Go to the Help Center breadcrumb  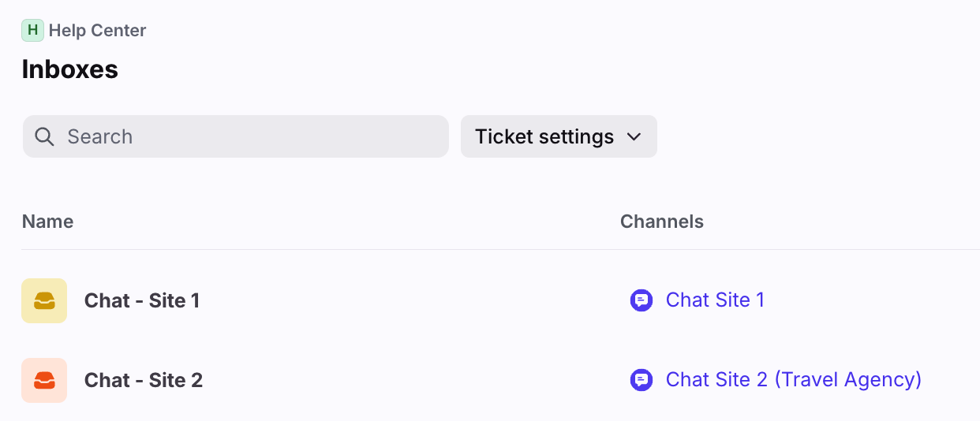(x=97, y=31)
